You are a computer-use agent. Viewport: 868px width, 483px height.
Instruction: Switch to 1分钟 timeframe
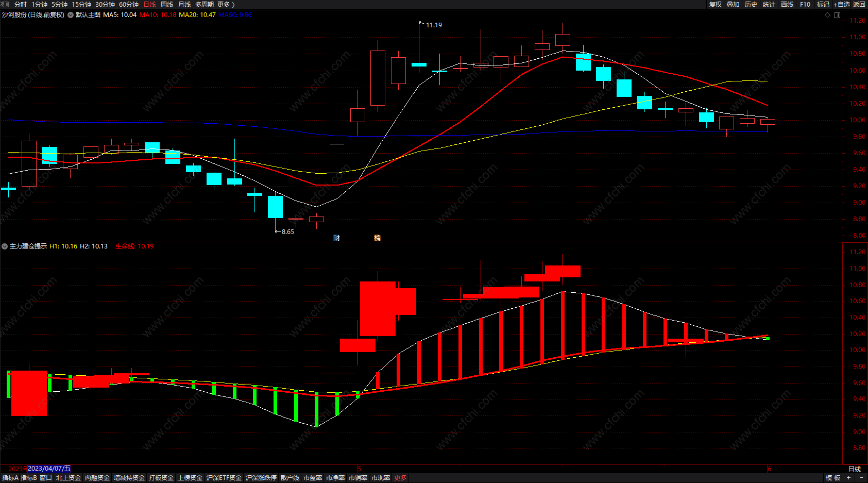coord(39,4)
